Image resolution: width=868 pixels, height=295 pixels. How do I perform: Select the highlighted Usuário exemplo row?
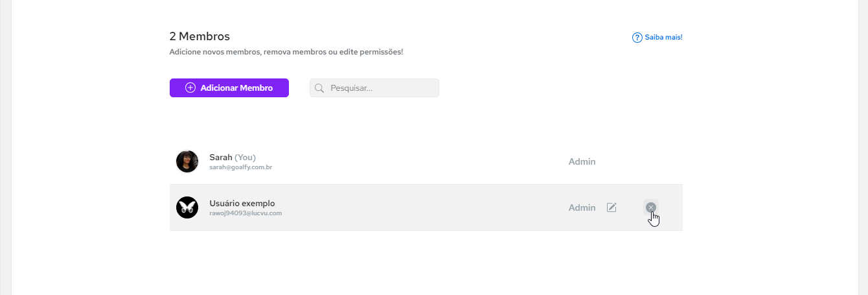(x=426, y=207)
